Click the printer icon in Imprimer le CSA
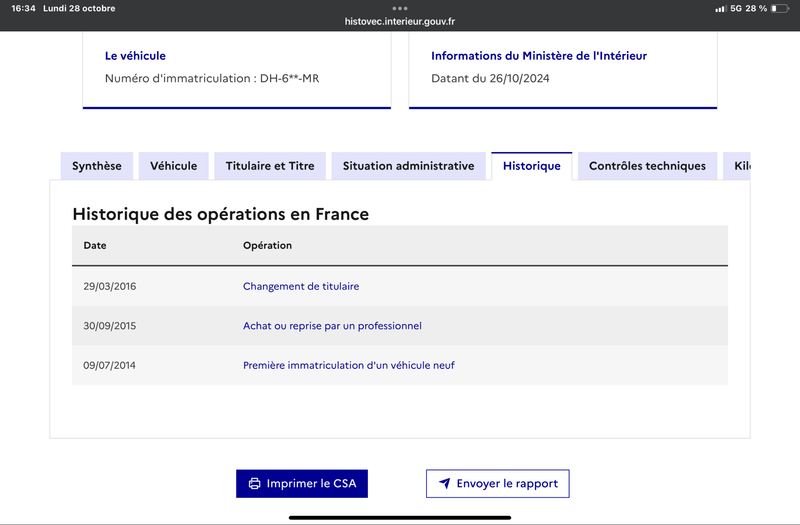800x525 pixels. tap(254, 483)
